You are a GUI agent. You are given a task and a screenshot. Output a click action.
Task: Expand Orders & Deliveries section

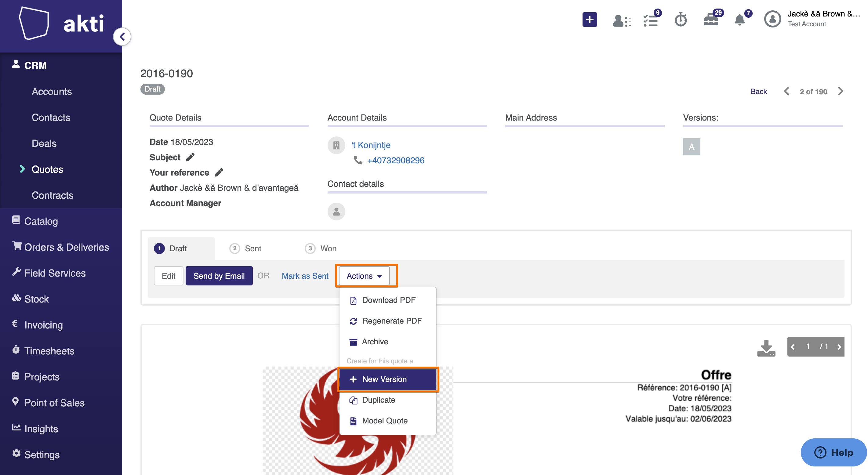(x=61, y=247)
